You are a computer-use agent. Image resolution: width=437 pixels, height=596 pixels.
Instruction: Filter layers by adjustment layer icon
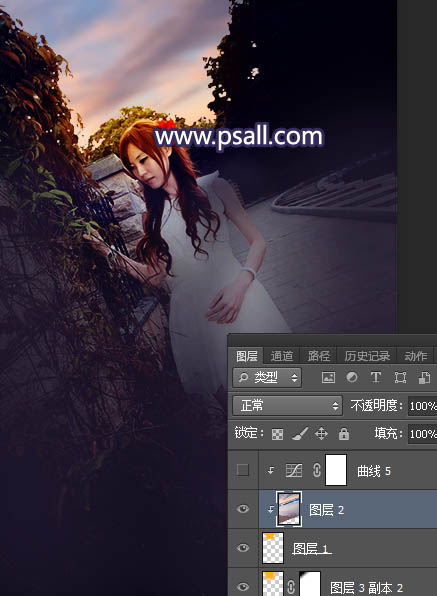click(352, 377)
